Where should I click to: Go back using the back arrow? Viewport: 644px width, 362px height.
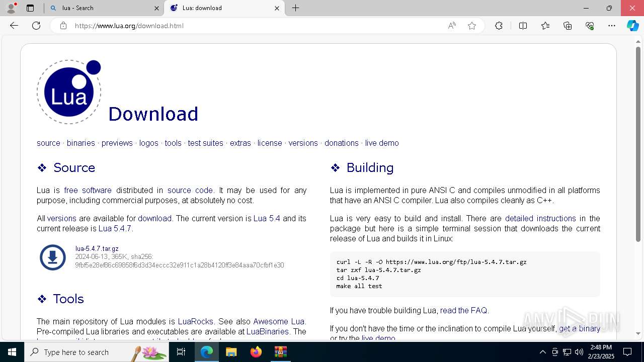[14, 26]
